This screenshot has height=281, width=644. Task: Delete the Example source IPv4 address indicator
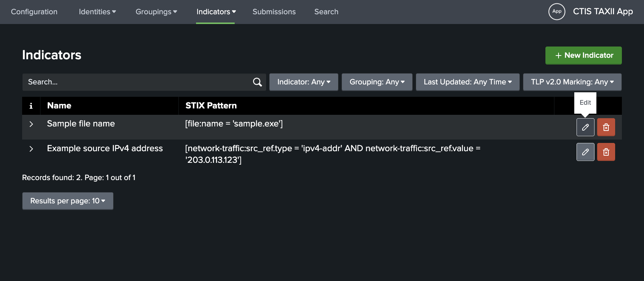coord(606,152)
